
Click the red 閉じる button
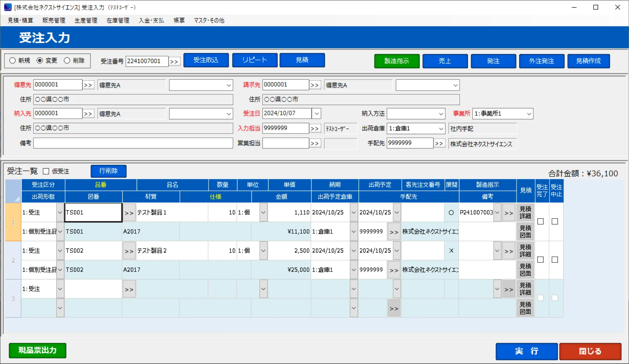coord(590,351)
